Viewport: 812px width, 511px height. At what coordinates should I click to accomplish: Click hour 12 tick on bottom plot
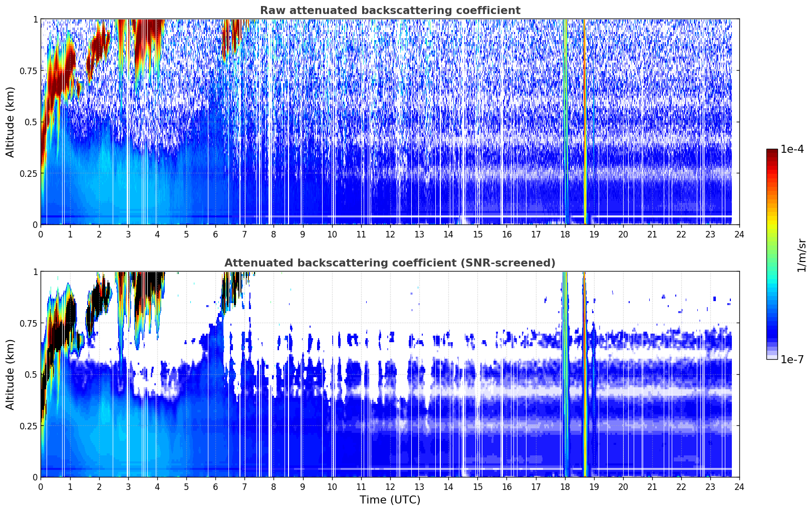coord(390,486)
